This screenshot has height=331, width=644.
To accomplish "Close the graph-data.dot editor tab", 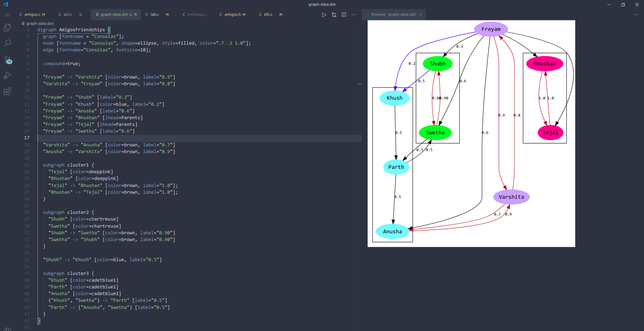I will [x=135, y=14].
